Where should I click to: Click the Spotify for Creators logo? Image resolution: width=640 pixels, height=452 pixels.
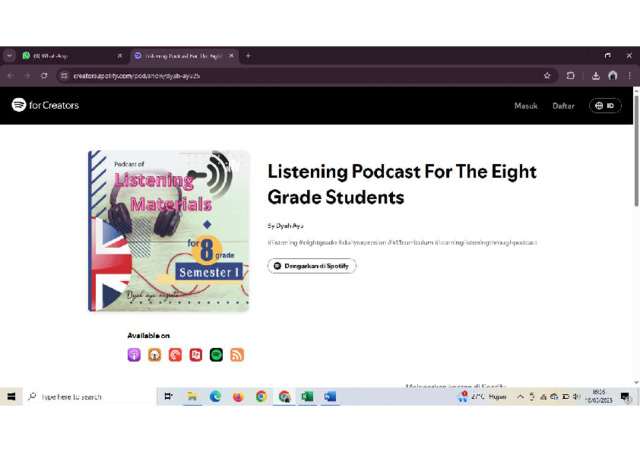point(45,105)
